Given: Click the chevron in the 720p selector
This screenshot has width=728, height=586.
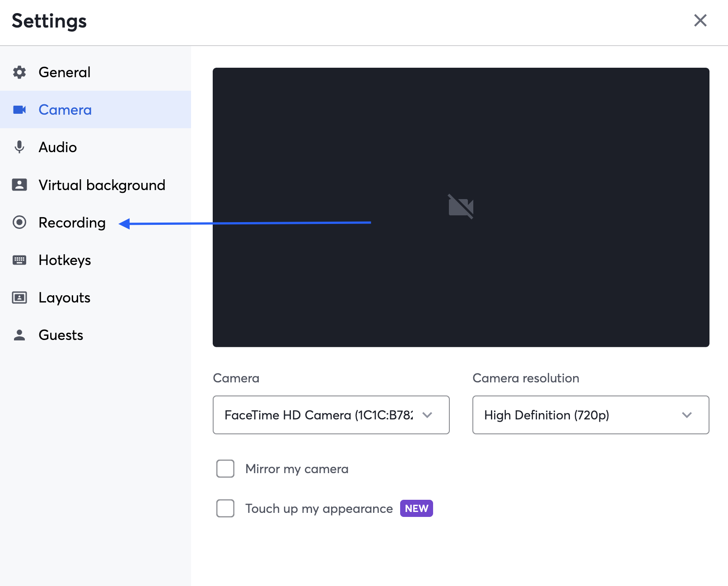Looking at the screenshot, I should coord(687,415).
